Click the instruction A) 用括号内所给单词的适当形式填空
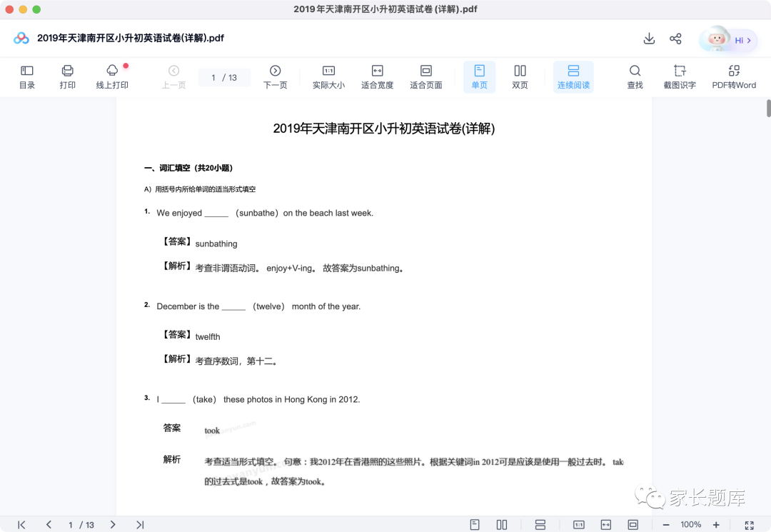Screen dimensions: 771x532 (x=200, y=189)
